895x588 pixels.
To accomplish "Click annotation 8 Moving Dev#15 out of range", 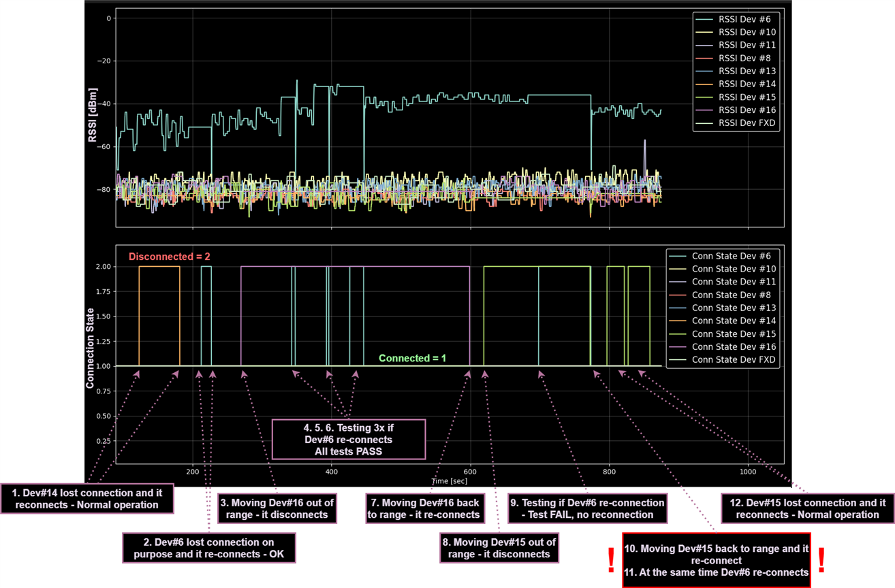I will pos(499,548).
